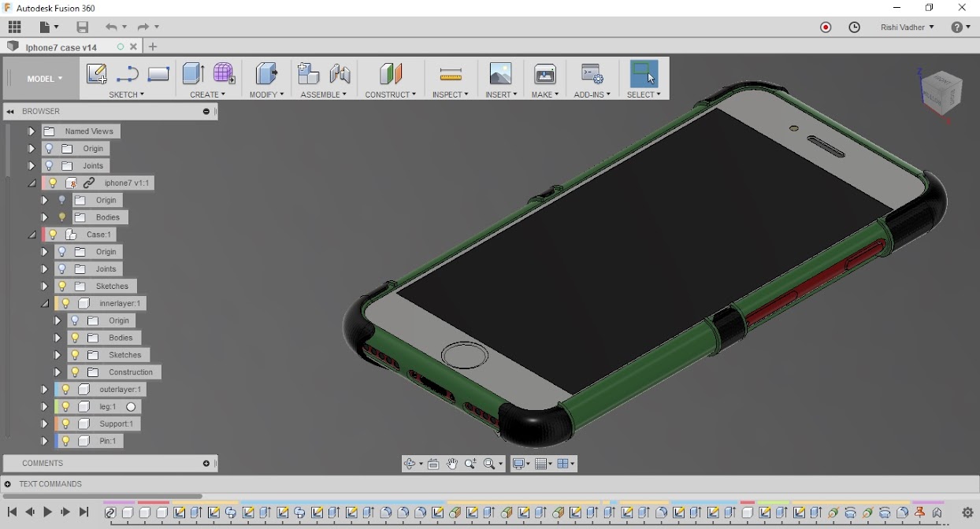Image resolution: width=980 pixels, height=529 pixels.
Task: Jump to timeline beginning
Action: coord(12,512)
